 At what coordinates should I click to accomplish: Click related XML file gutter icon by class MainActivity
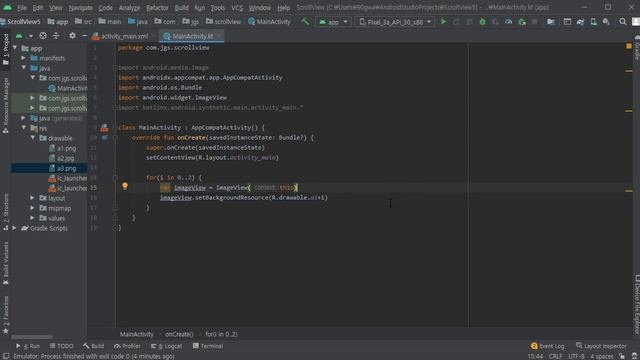104,128
